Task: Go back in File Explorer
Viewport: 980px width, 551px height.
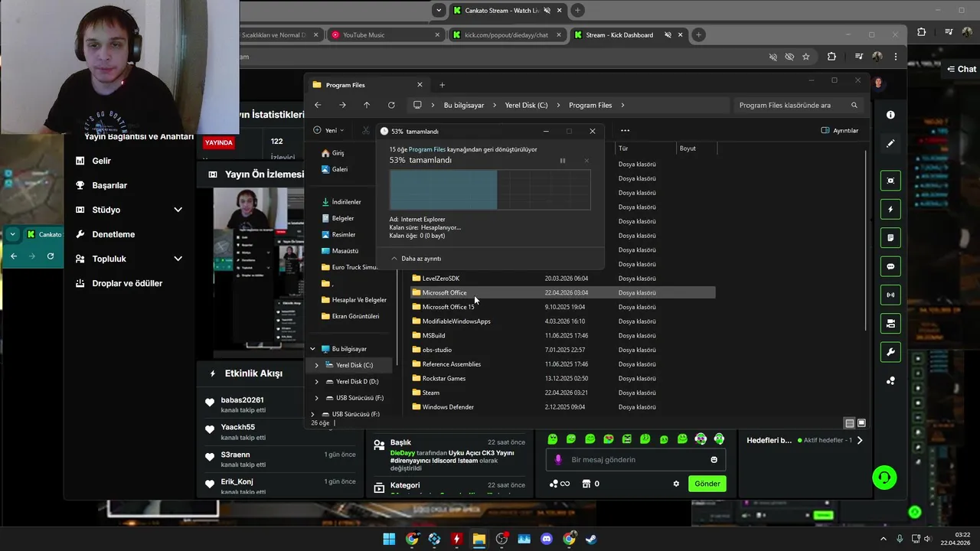Action: point(318,105)
